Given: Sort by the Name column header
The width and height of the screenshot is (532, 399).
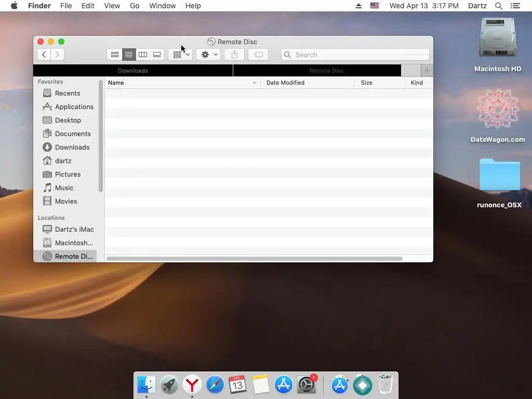Looking at the screenshot, I should point(182,83).
